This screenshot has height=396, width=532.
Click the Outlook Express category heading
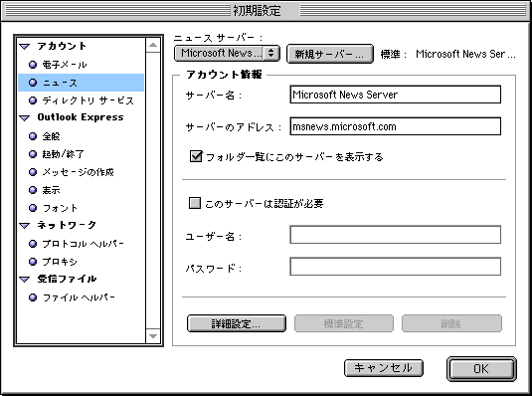81,117
